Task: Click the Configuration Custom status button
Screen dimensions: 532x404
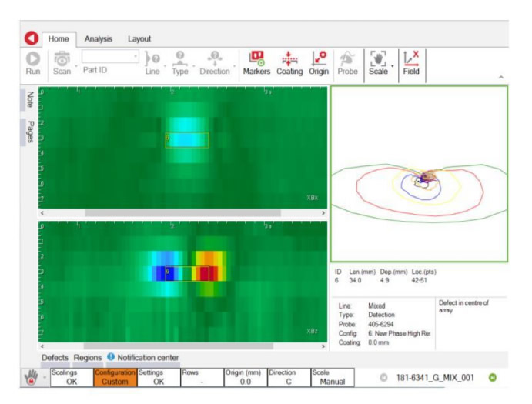Action: click(115, 377)
